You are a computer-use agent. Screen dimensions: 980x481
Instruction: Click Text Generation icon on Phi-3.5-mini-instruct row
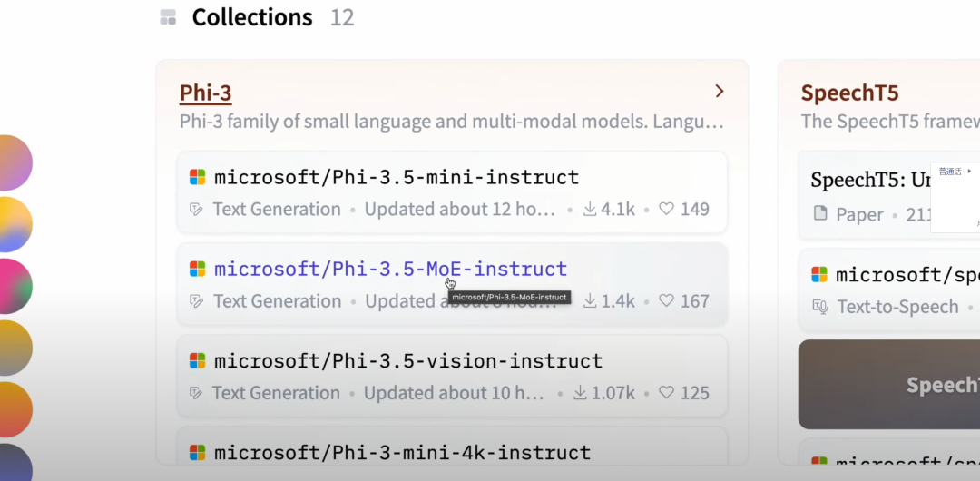196,209
